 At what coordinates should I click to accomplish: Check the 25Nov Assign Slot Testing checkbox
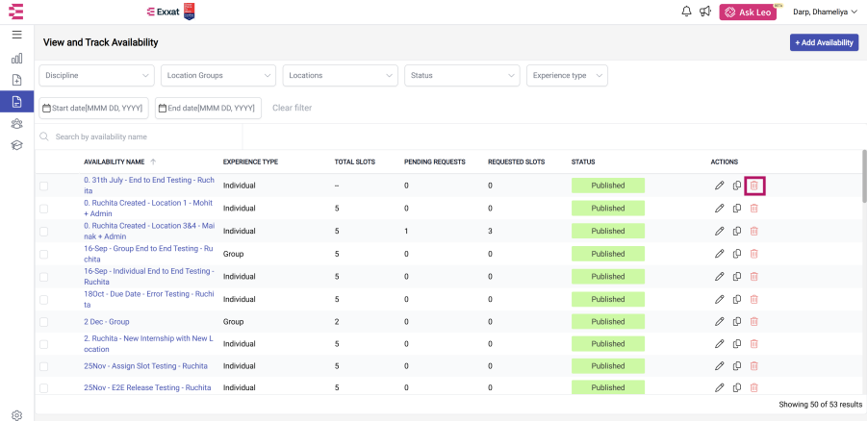click(x=43, y=366)
